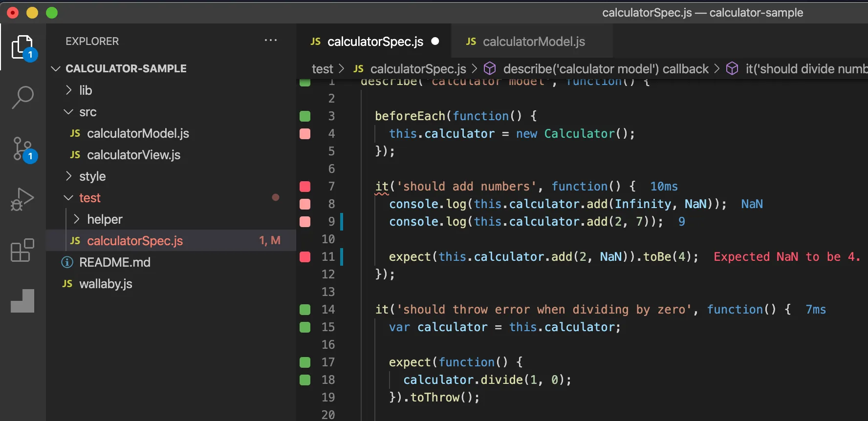Click JS icon of calculatorModel.js tree file
The height and width of the screenshot is (421, 868).
75,133
